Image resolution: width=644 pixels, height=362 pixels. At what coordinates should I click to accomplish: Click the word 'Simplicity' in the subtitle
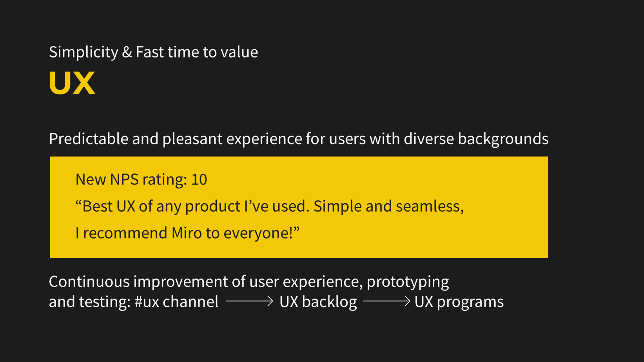coord(83,52)
